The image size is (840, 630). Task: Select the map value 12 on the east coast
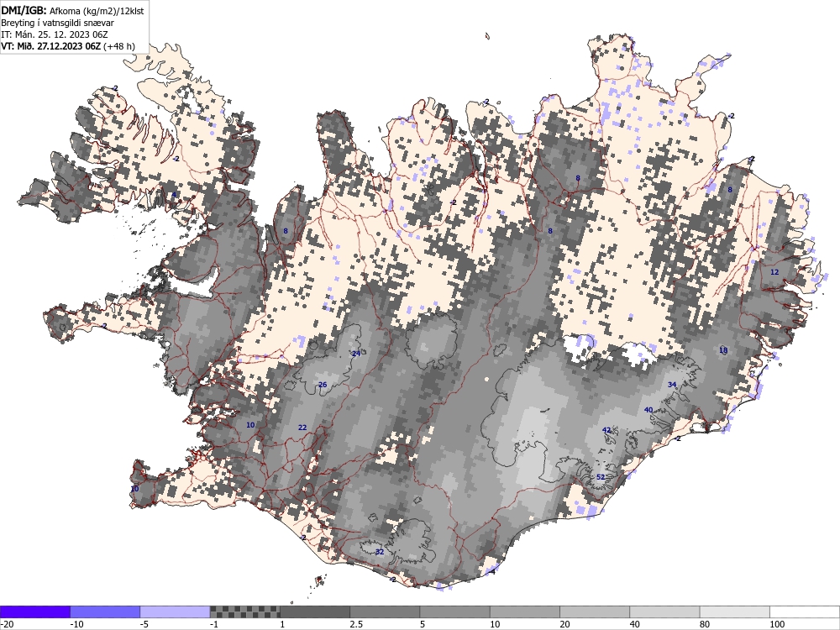tap(774, 272)
